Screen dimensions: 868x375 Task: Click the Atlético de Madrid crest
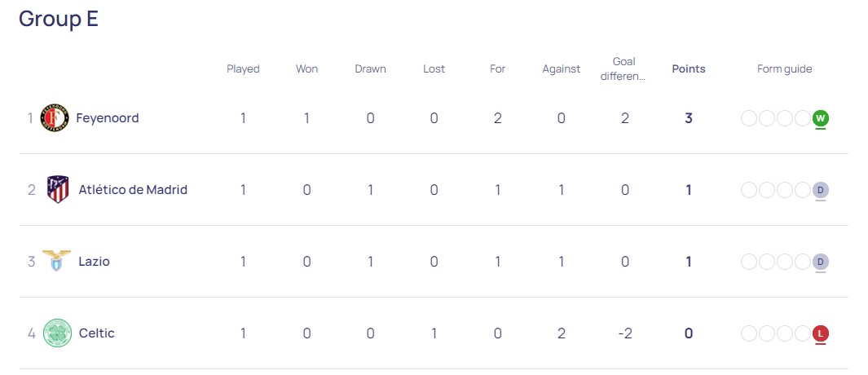[x=58, y=189]
